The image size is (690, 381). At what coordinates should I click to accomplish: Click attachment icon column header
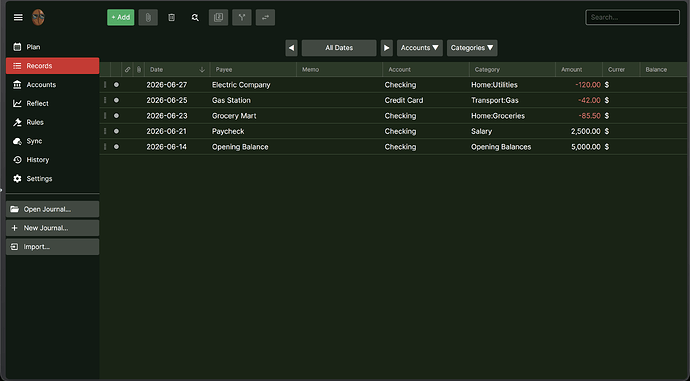pos(139,70)
